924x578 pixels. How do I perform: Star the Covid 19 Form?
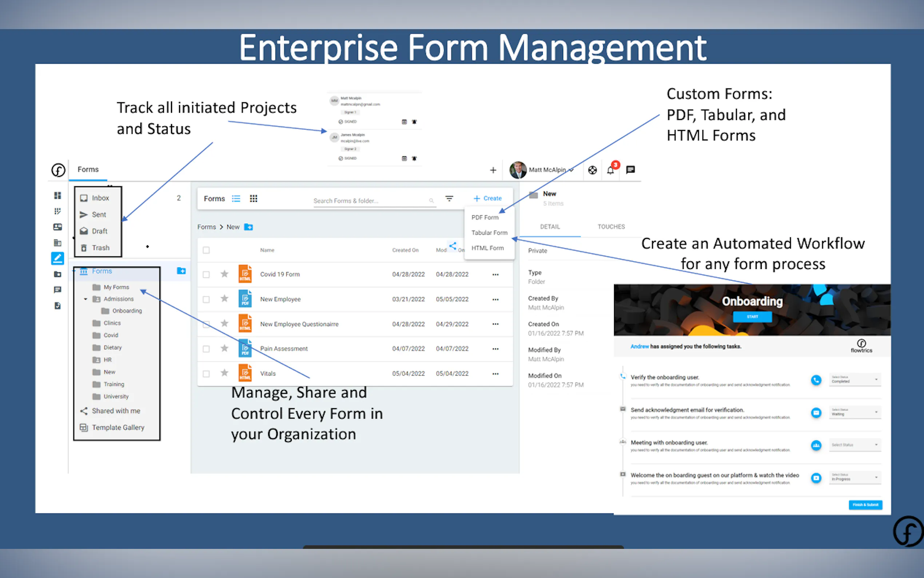tap(224, 274)
